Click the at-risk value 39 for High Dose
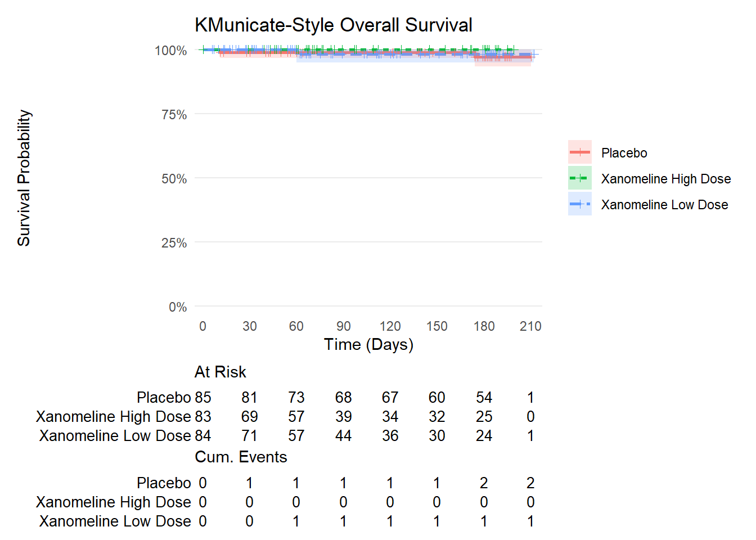The width and height of the screenshot is (756, 540). tap(343, 417)
